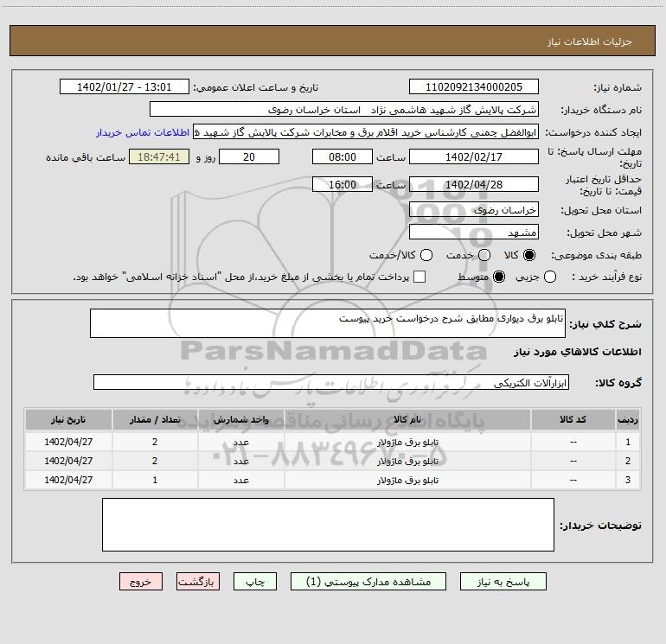Click the delivery city field مشهد

tap(474, 233)
